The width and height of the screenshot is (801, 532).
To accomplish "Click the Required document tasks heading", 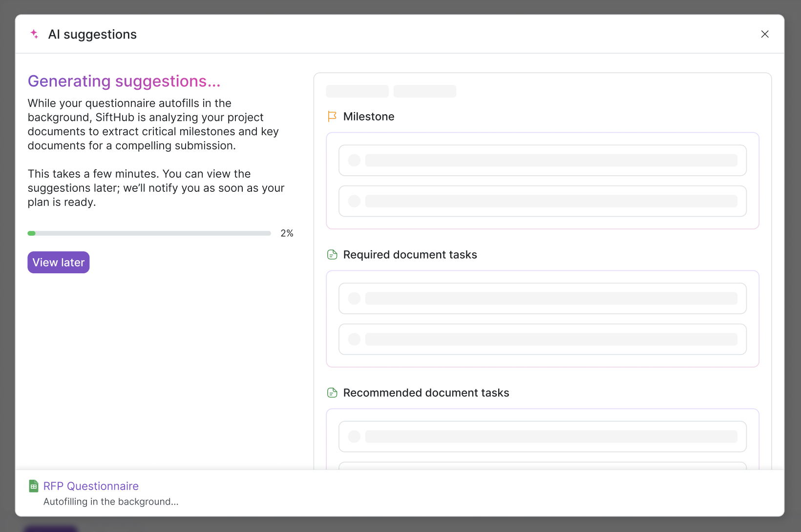I will pos(410,255).
